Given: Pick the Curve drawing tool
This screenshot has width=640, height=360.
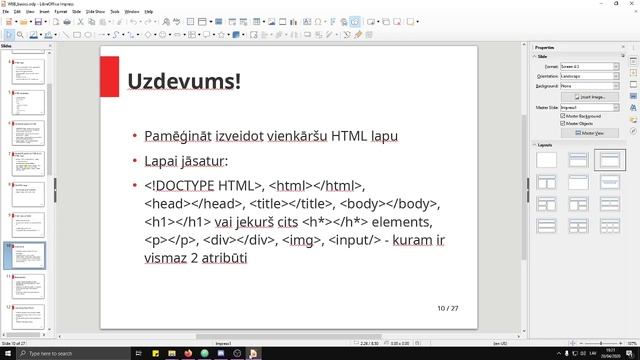Looking at the screenshot, I should click(x=116, y=35).
